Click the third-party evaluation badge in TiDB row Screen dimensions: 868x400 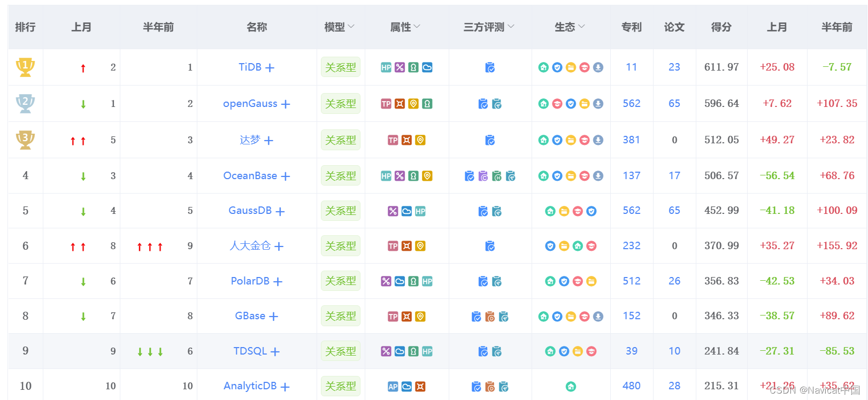click(x=490, y=67)
